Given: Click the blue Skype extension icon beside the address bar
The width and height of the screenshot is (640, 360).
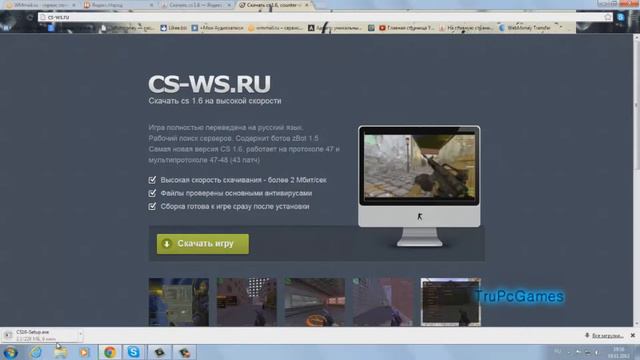Looking at the screenshot, I should (621, 17).
